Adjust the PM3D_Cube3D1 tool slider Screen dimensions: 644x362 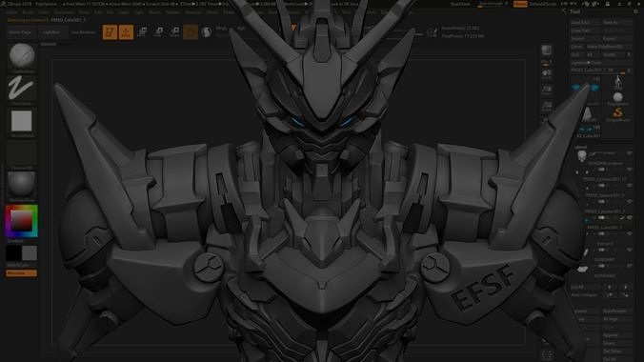coord(601,70)
